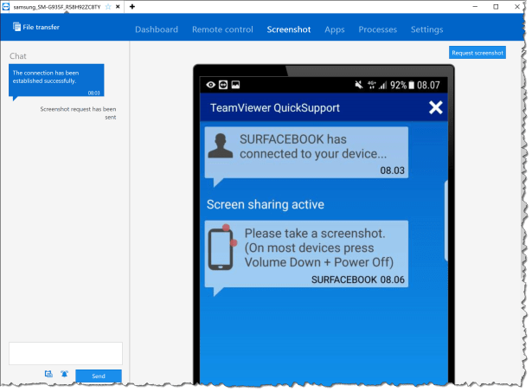532x392 pixels.
Task: Click the chat file-sharing icon
Action: pyautogui.click(x=48, y=374)
